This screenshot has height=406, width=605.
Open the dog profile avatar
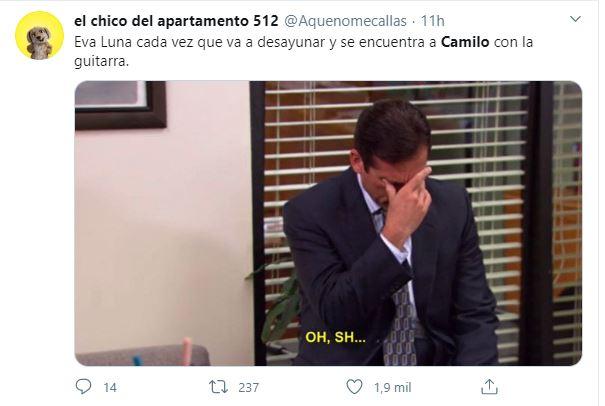(39, 36)
